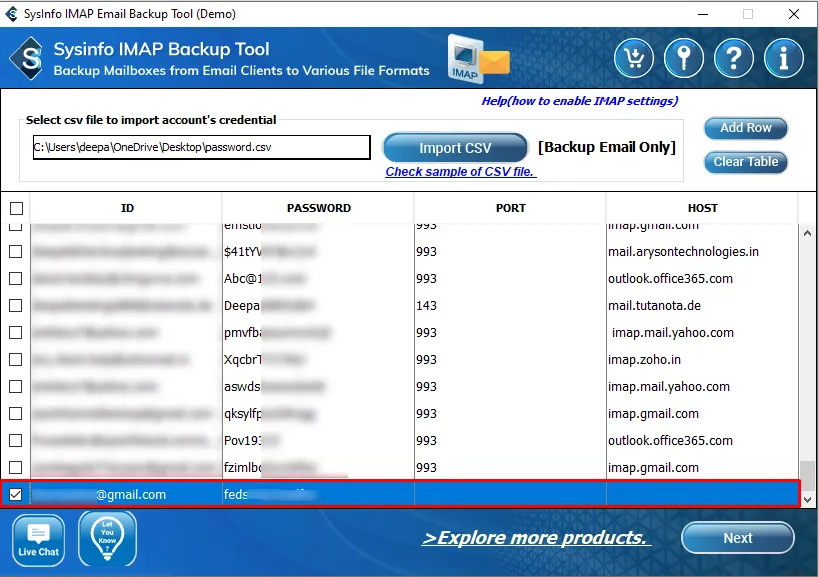Check the mail.tutanota.de row checkbox

[16, 306]
